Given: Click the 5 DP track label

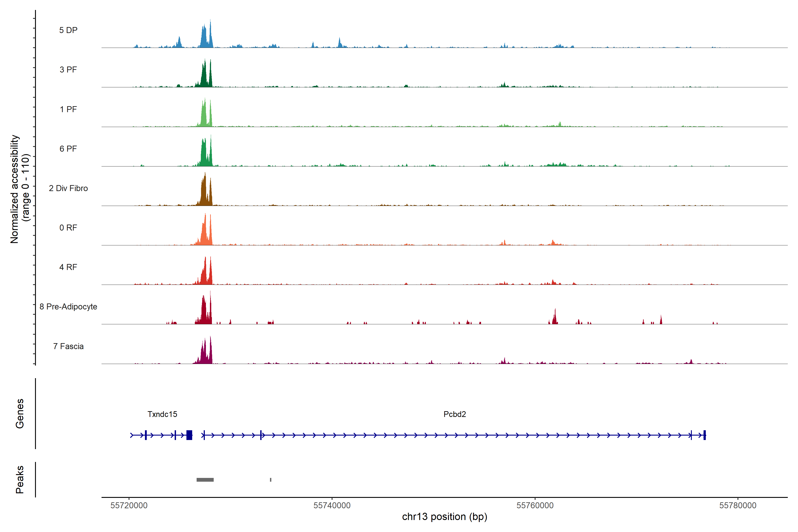Looking at the screenshot, I should click(x=68, y=30).
